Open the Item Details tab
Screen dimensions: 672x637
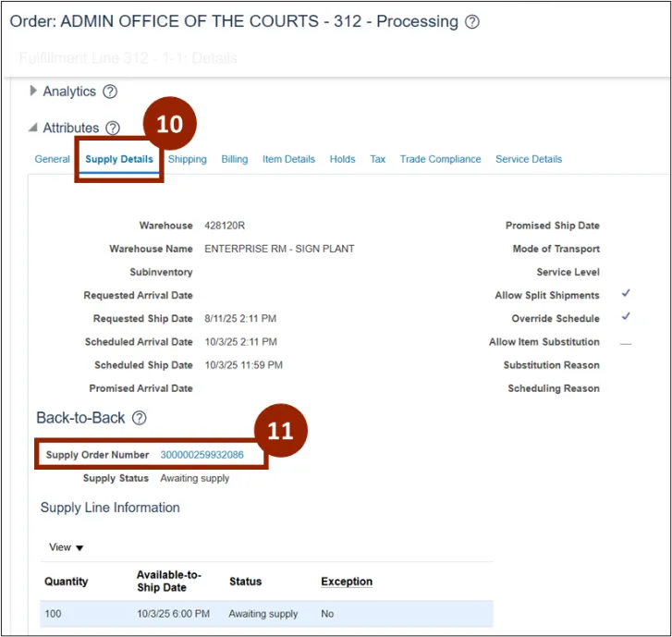click(x=288, y=159)
